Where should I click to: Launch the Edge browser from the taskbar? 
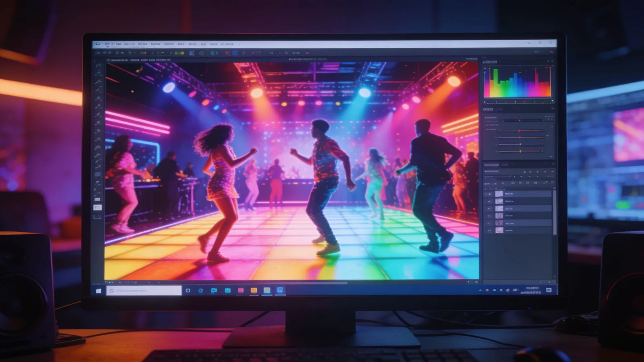(200, 290)
